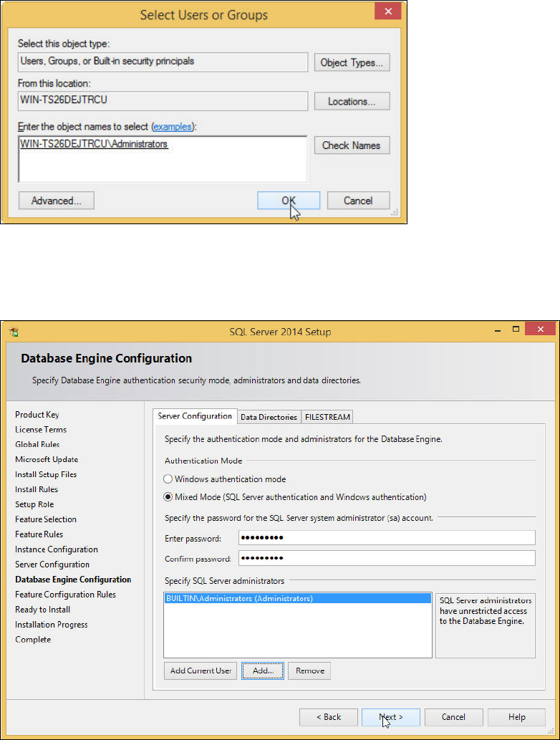Click Instance Configuration step in sidebar

click(57, 549)
